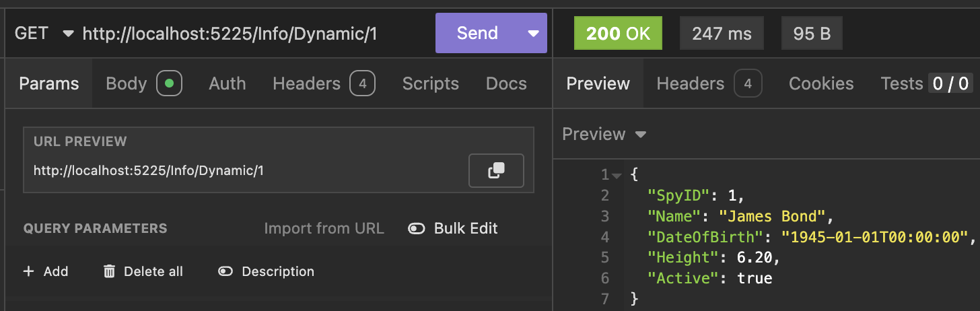This screenshot has width=980, height=311.
Task: Toggle the Description switch
Action: 225,271
